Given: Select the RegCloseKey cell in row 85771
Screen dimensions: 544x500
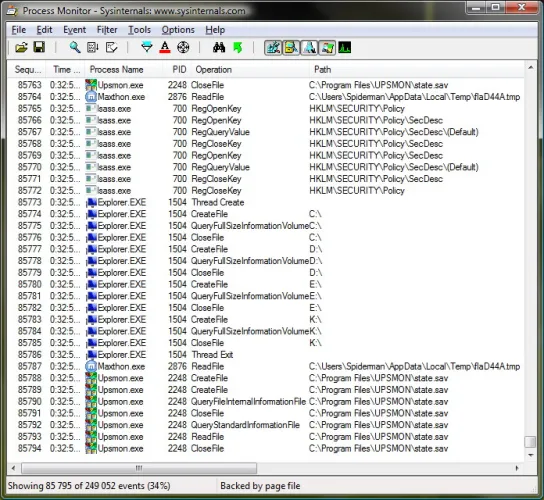Looking at the screenshot, I should pyautogui.click(x=216, y=179).
